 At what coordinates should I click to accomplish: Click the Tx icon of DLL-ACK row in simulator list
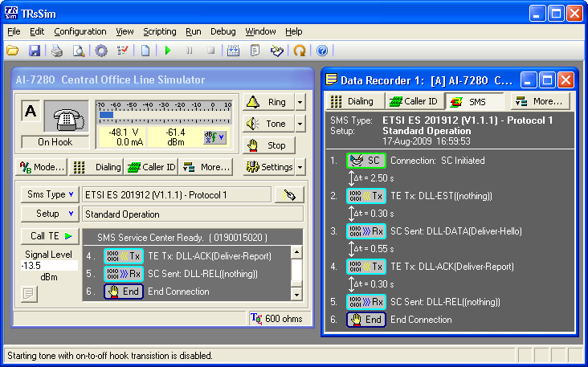tap(124, 256)
